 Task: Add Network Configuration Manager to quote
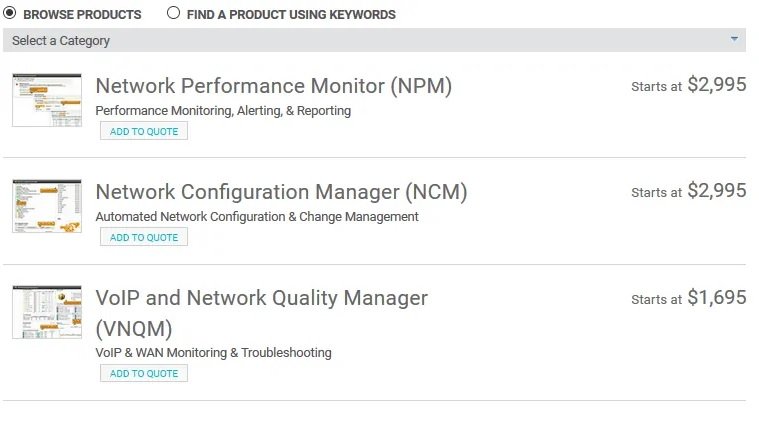click(x=144, y=238)
